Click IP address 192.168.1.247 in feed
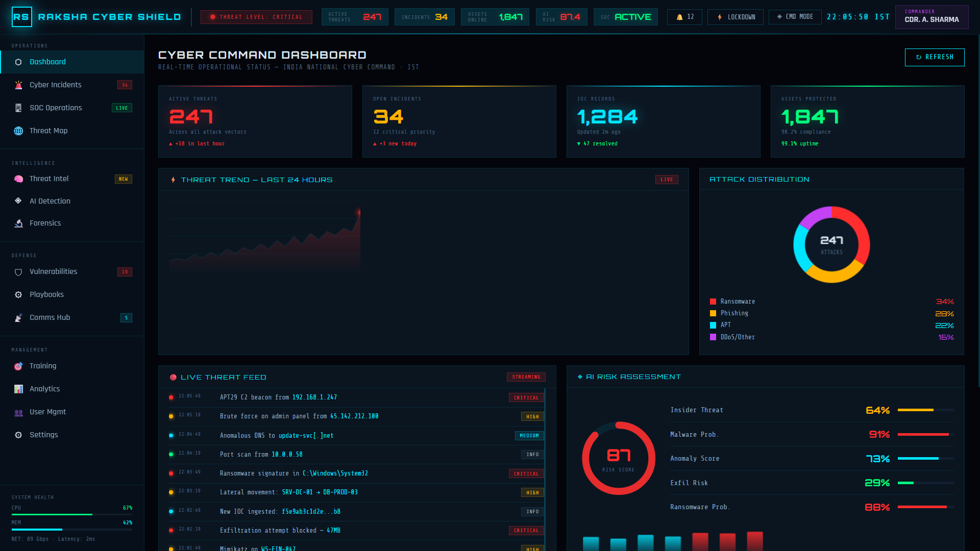Viewport: 980px width, 551px height. tap(314, 397)
